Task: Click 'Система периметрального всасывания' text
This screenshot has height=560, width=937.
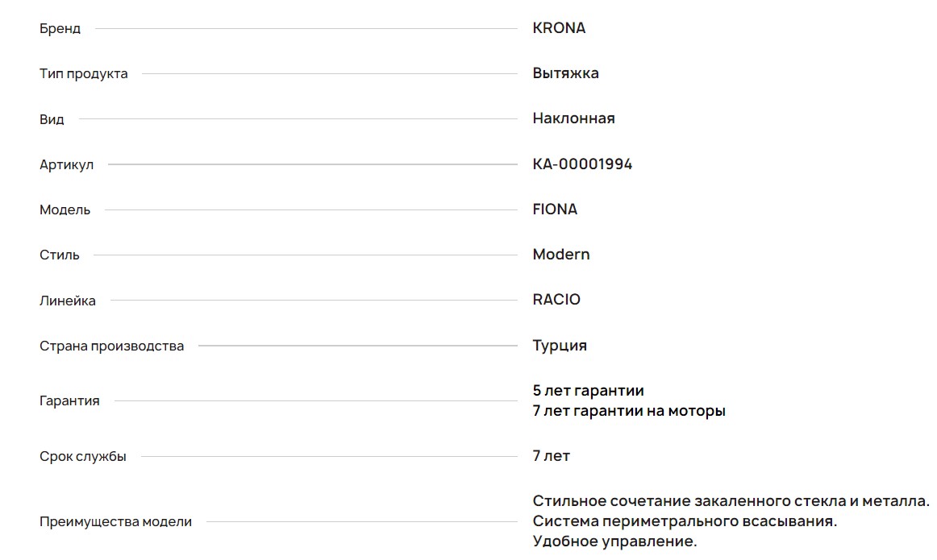Action: click(685, 521)
